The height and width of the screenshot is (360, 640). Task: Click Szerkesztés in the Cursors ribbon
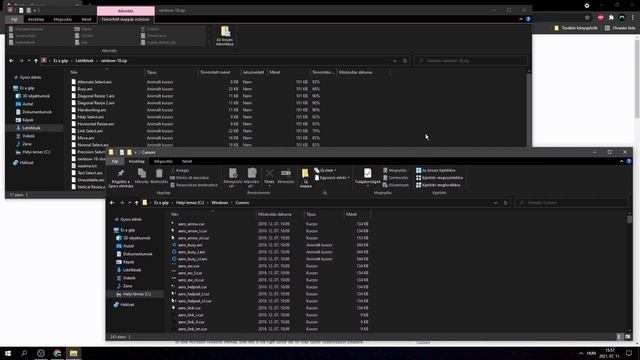coord(396,178)
